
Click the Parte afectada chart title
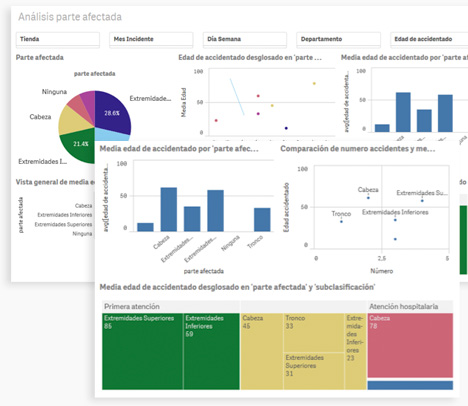(x=40, y=57)
